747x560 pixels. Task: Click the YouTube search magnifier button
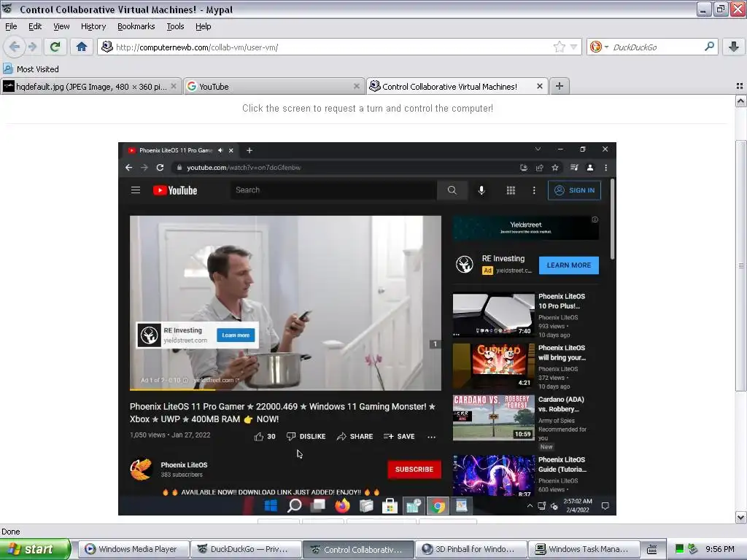(452, 190)
